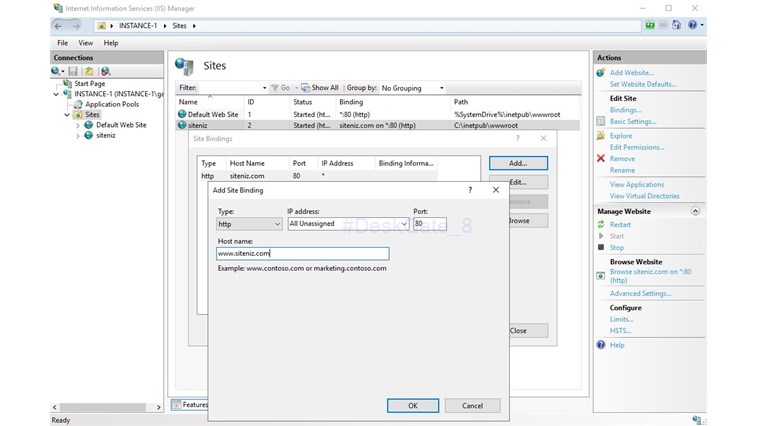Open the IP address All Unassigned combo box

pos(349,223)
